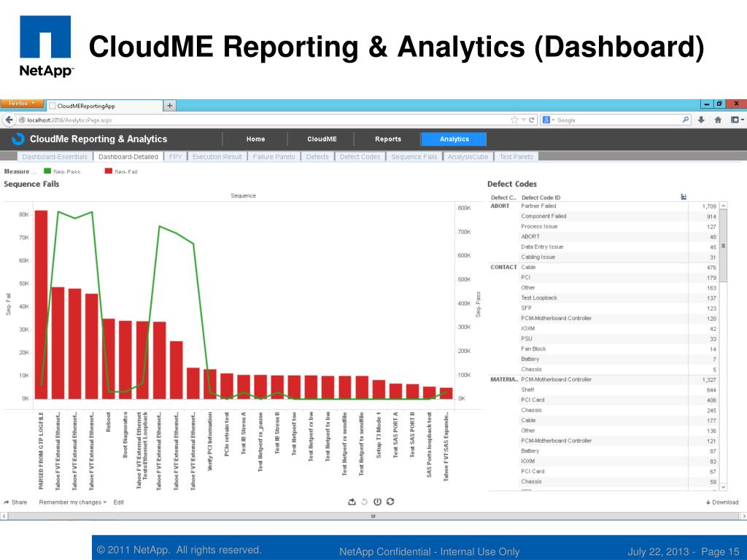747x560 pixels.
Task: Click the CloudMe swirl logo icon
Action: tap(18, 139)
